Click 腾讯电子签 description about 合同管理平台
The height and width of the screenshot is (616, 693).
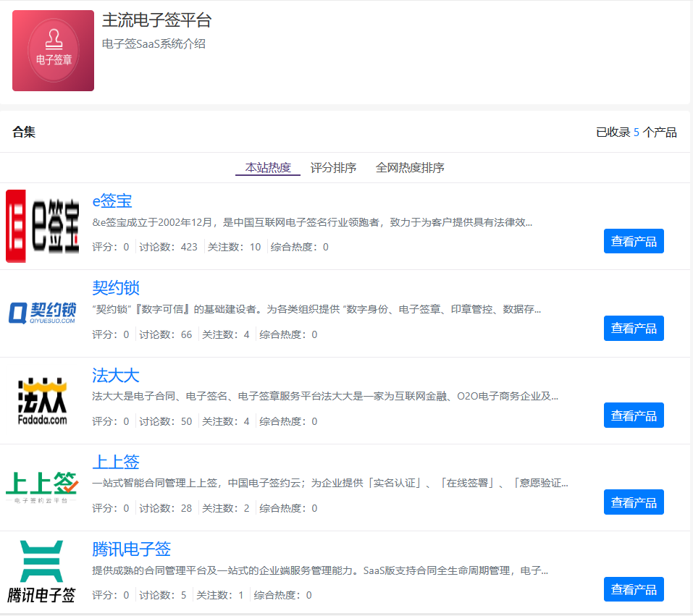click(x=320, y=570)
